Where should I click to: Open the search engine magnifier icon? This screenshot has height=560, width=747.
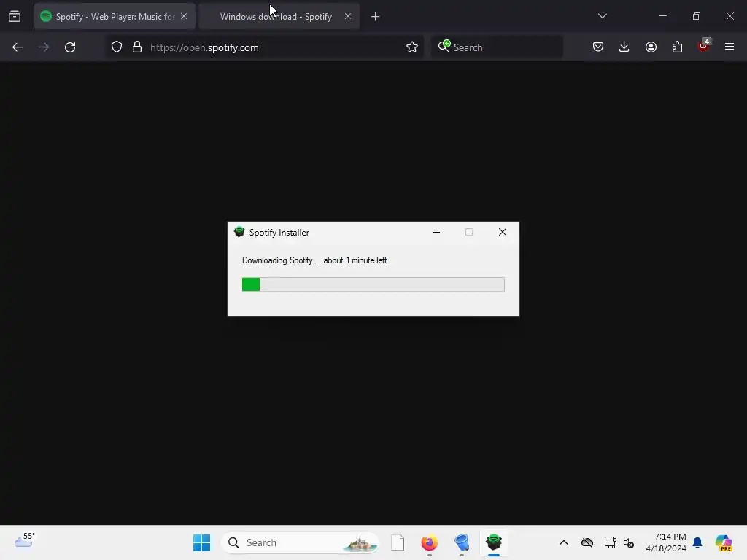click(x=444, y=46)
